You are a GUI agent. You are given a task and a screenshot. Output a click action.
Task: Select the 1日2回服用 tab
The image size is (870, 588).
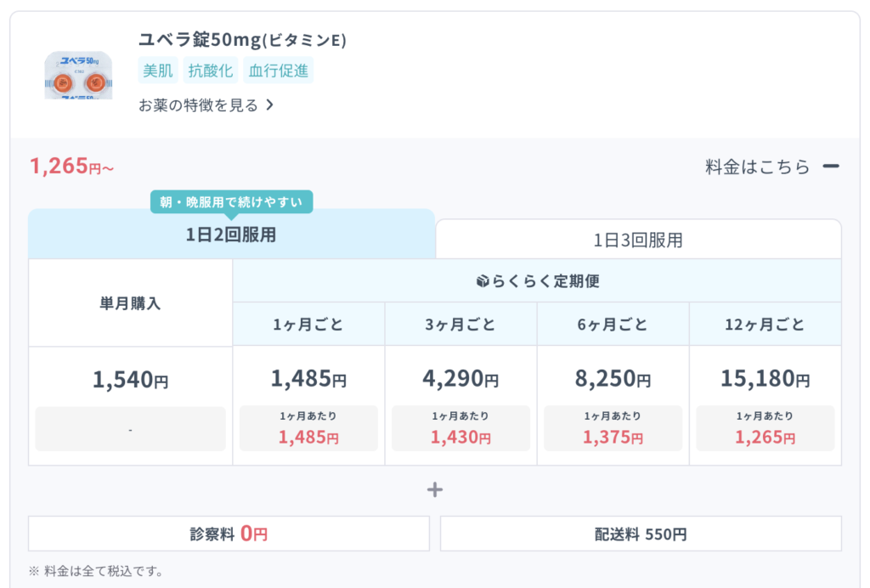231,235
